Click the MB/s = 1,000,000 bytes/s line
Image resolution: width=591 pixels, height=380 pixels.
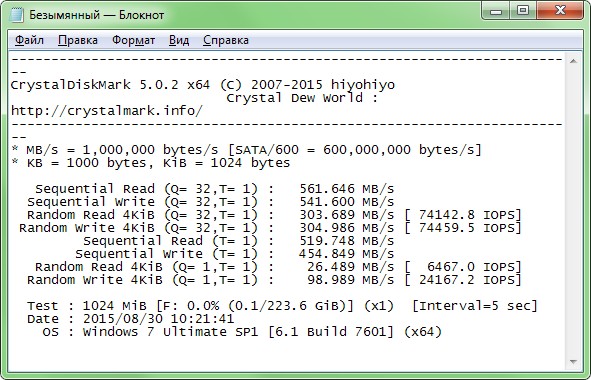[247, 150]
